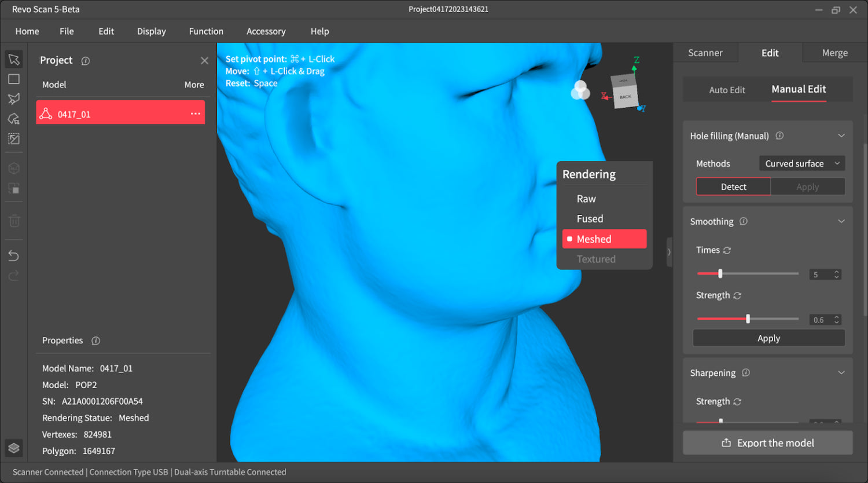Switch to the Merge tab
This screenshot has width=868, height=483.
[834, 52]
